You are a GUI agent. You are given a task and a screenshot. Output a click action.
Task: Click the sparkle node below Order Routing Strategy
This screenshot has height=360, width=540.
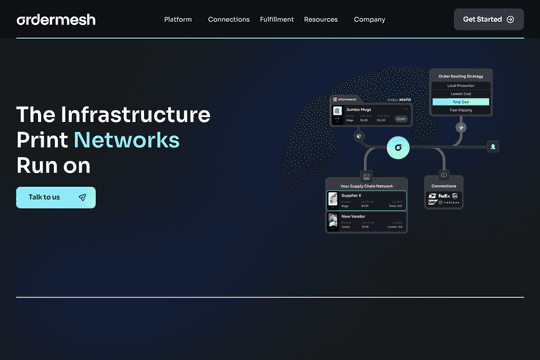[461, 127]
